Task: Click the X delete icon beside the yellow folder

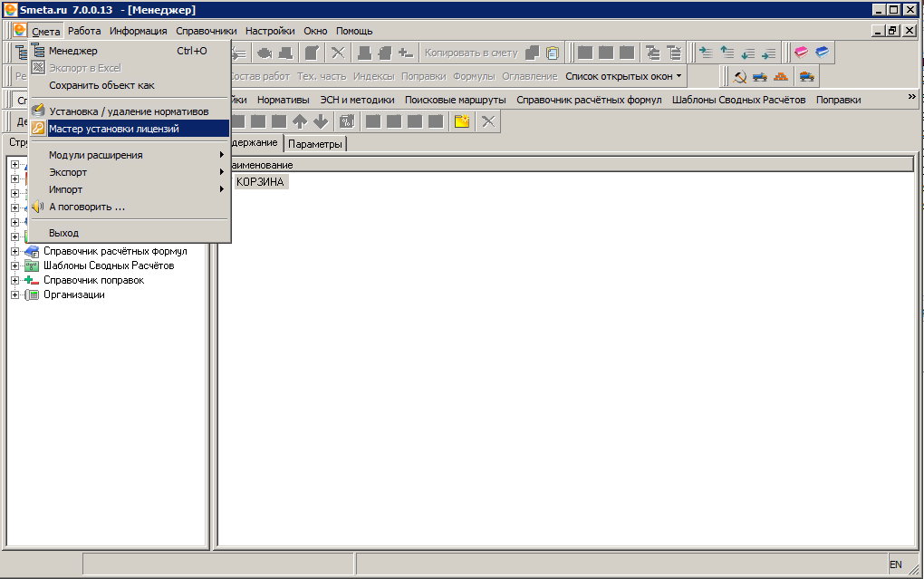Action: pyautogui.click(x=488, y=121)
